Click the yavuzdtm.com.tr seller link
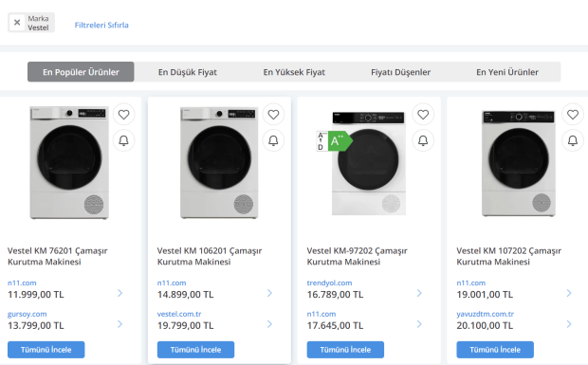 (x=485, y=314)
